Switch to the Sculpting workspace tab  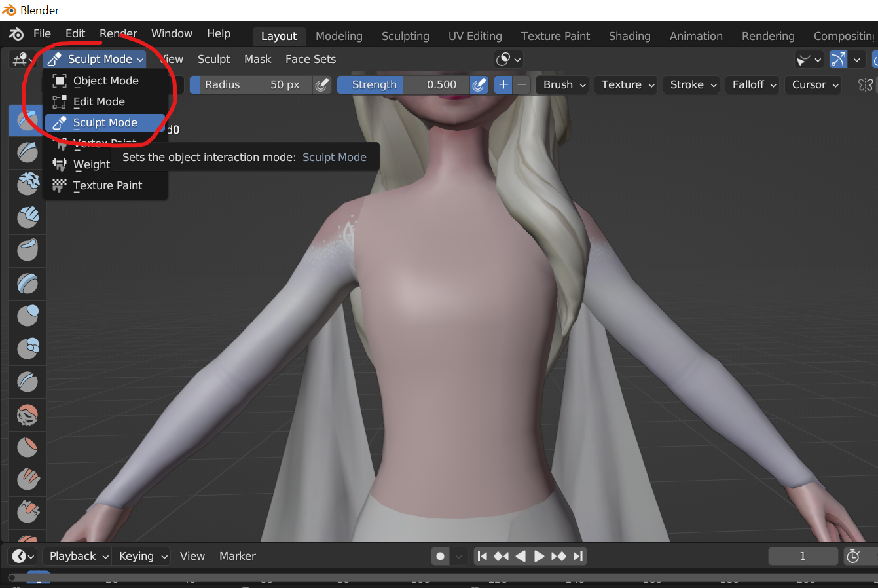(405, 36)
